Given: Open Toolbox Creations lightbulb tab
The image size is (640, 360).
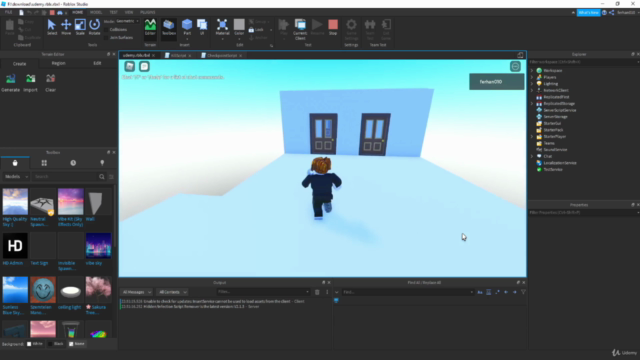Looking at the screenshot, I should tap(102, 163).
